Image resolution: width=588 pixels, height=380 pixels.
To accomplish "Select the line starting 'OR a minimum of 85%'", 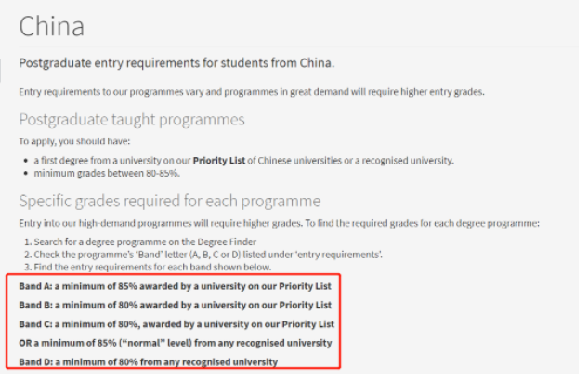I will (176, 343).
